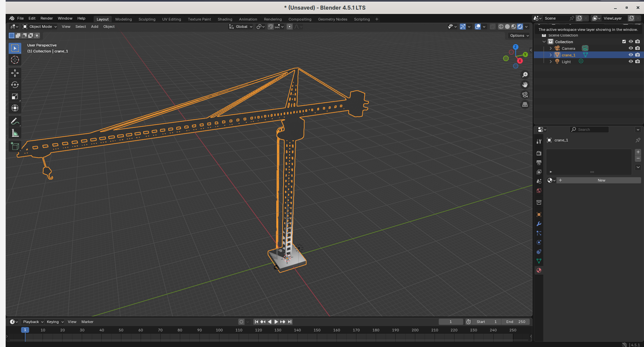Expand the crane_1 tree item
This screenshot has width=644, height=347.
[551, 55]
